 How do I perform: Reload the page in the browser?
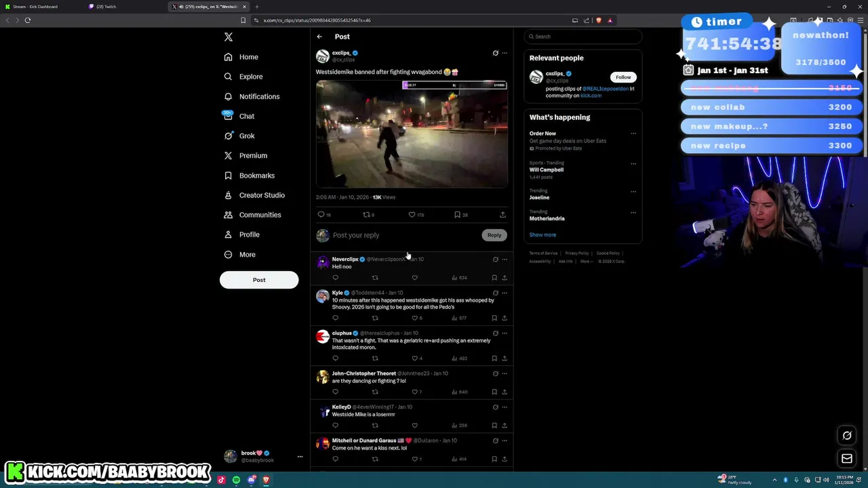point(28,20)
